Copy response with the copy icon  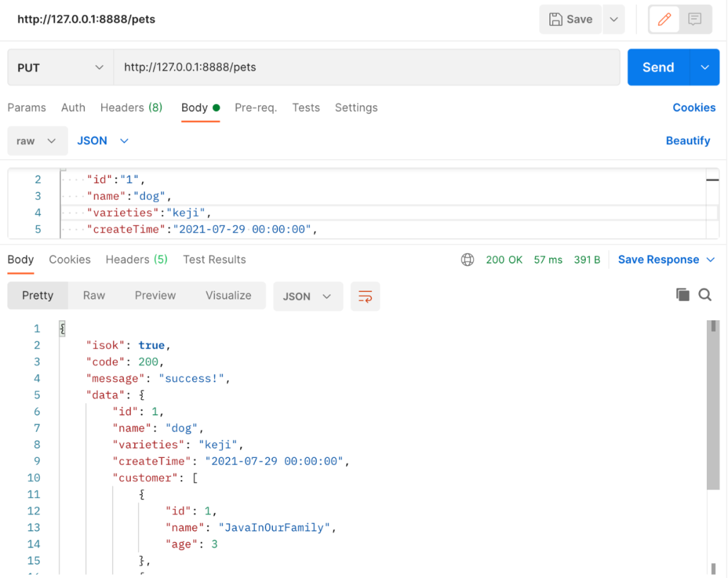coord(683,295)
